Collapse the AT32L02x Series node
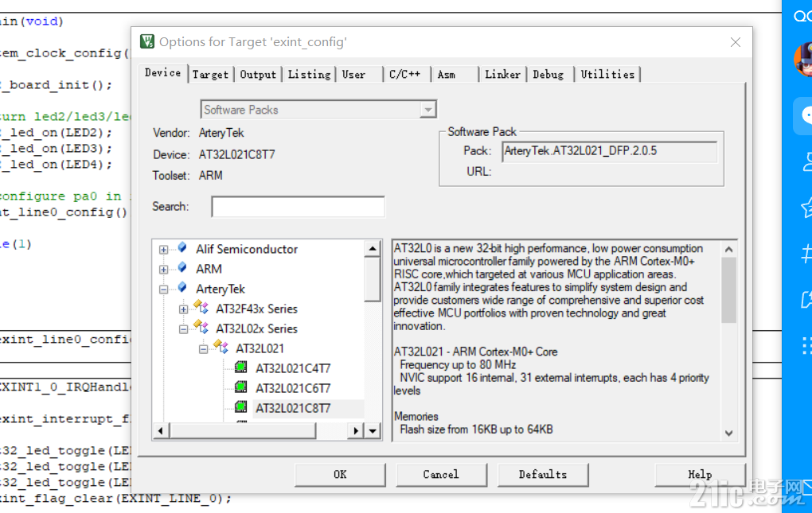812x513 pixels. pos(183,329)
